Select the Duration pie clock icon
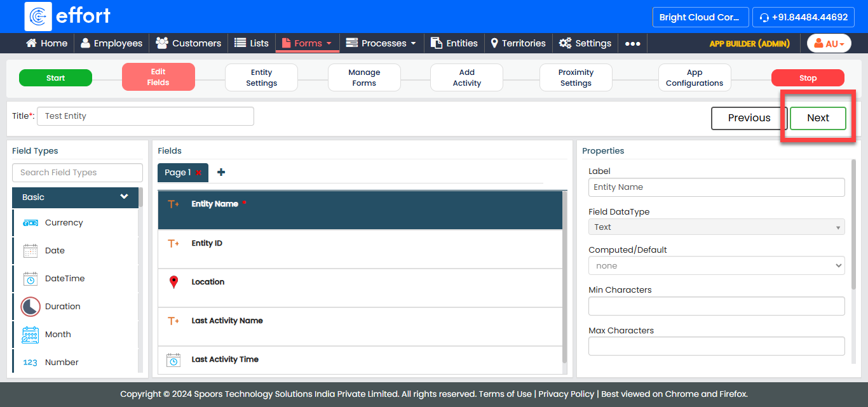The image size is (868, 407). tap(30, 307)
